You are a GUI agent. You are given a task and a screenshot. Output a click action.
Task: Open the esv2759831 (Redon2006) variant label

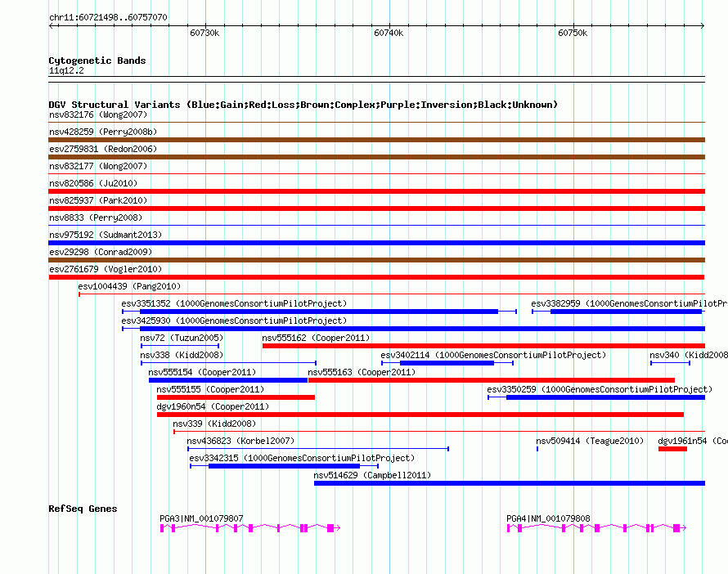coord(103,149)
